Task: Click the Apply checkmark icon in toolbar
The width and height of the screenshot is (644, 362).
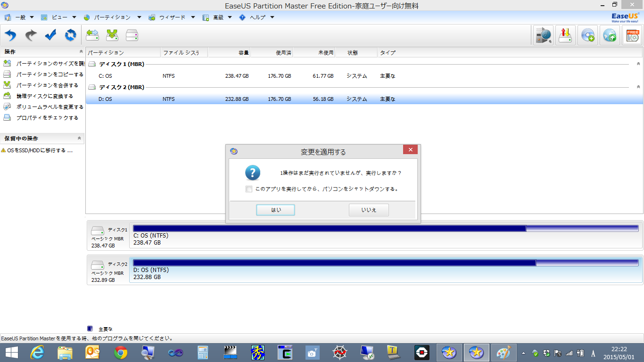Action: coord(50,35)
